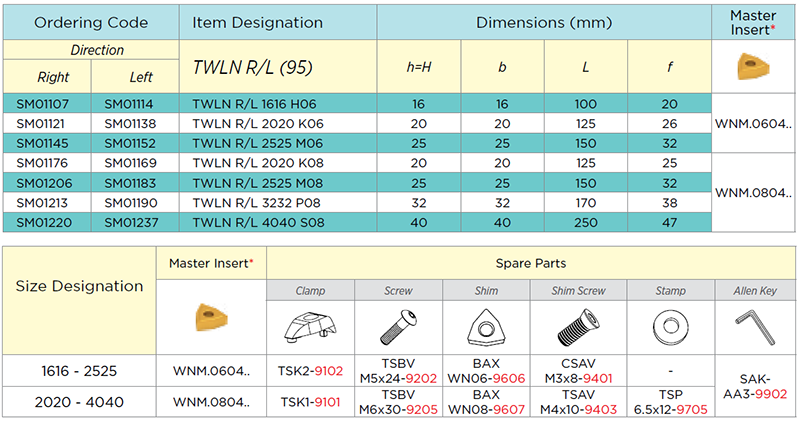Select ordering code SM01107
This screenshot has width=800, height=422.
(x=42, y=104)
